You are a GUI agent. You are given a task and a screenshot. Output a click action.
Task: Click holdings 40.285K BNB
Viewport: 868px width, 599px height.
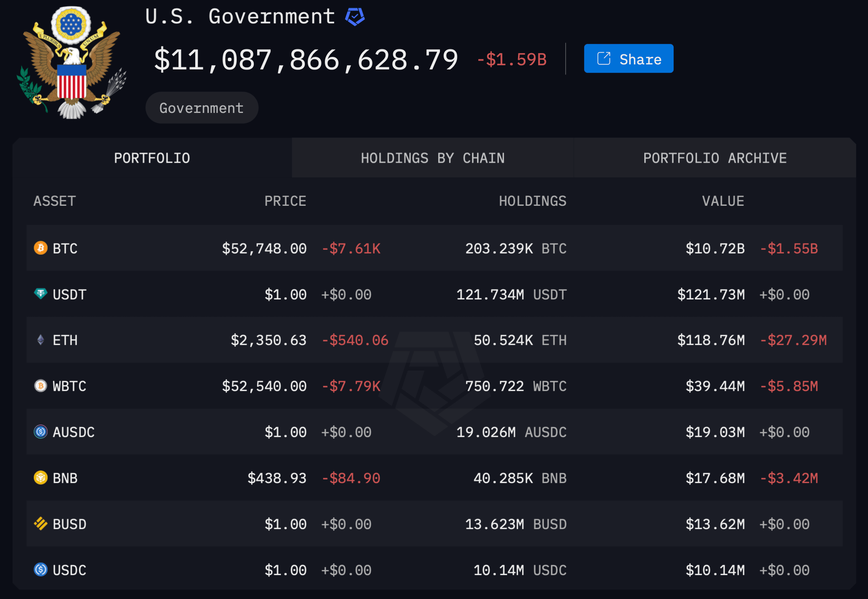(520, 478)
